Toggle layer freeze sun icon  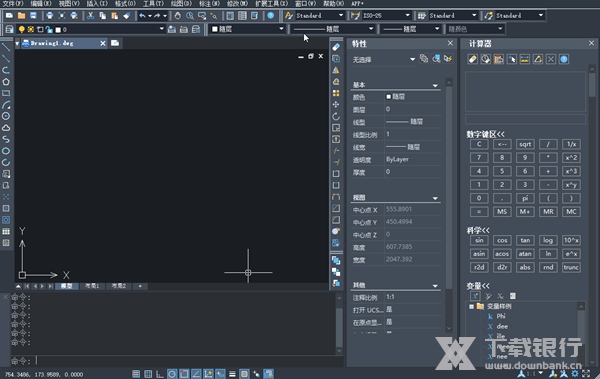pos(31,29)
